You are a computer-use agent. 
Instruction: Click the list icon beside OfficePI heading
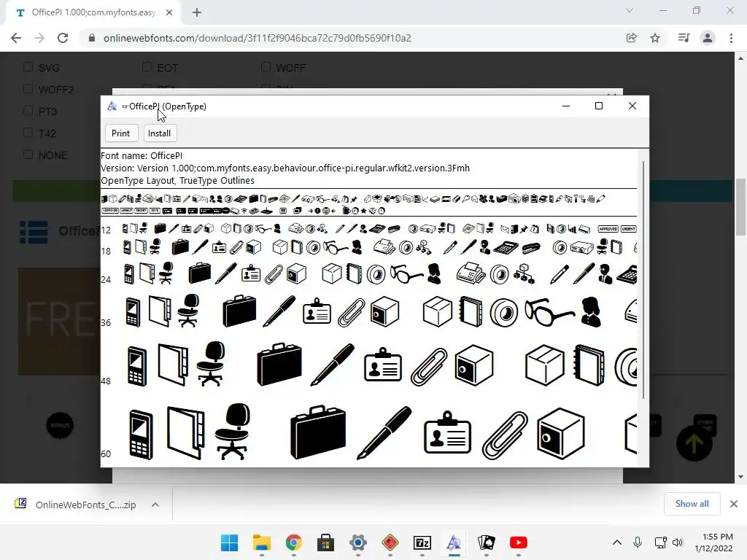click(x=34, y=232)
